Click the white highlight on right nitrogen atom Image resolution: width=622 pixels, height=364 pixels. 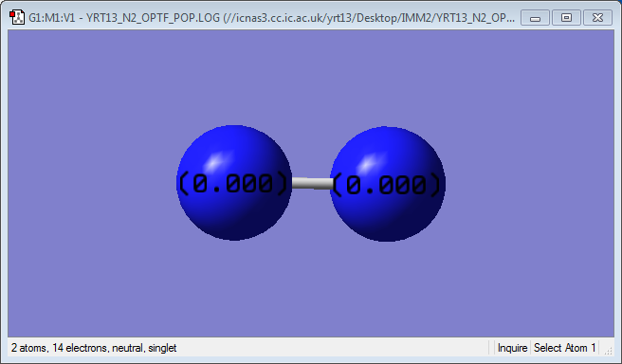pos(368,162)
